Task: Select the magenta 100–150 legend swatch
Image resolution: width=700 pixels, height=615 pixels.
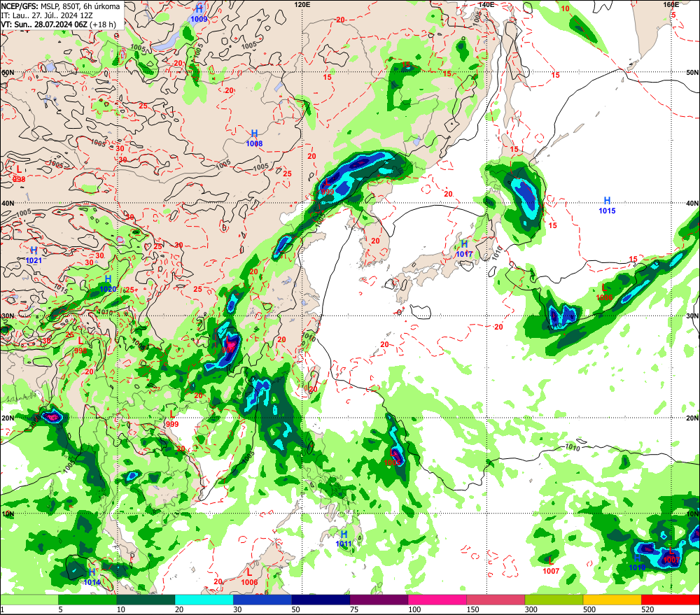Action: point(437,600)
